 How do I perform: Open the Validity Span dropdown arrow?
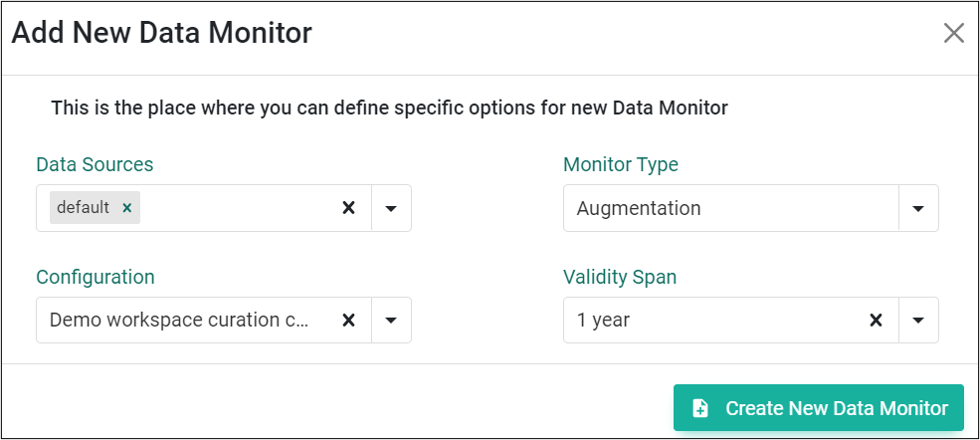918,320
